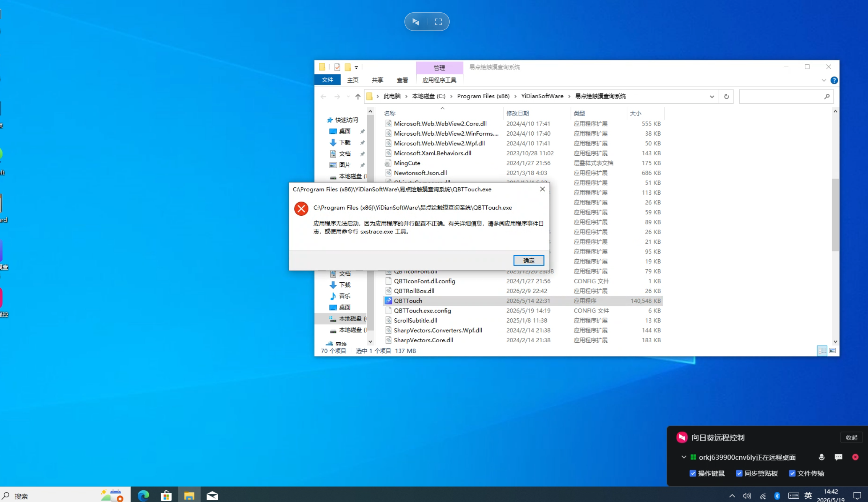Click the taskbar 搜索 box
Image resolution: width=868 pixels, height=502 pixels.
(65, 495)
